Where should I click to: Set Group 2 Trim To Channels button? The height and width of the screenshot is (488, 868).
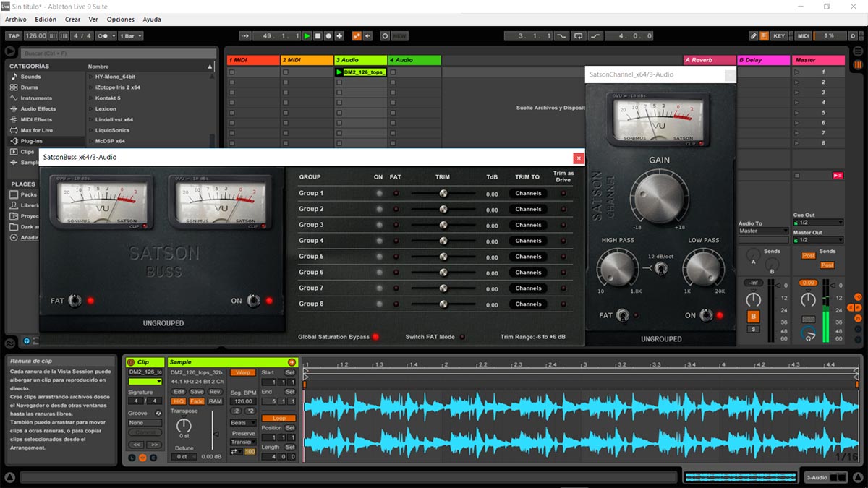[529, 210]
